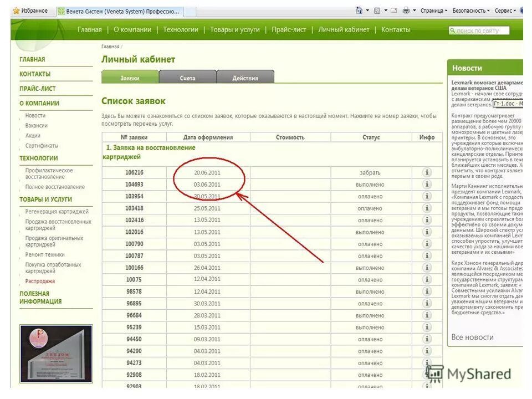This screenshot has width=532, height=399.
Task: Click the Все новости link
Action: (472, 337)
